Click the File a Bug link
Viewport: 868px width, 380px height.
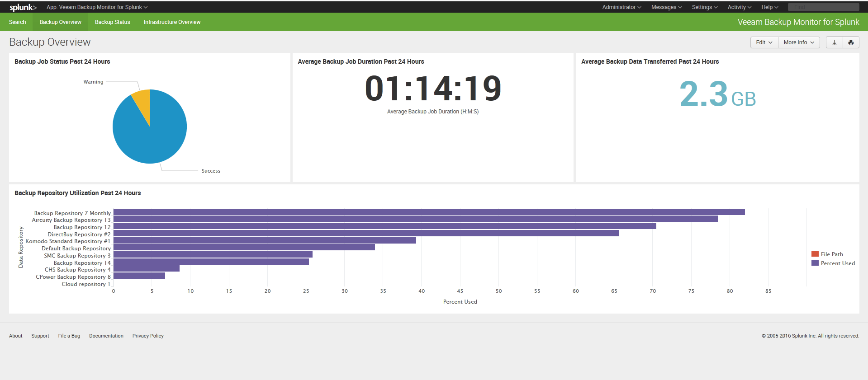(69, 336)
